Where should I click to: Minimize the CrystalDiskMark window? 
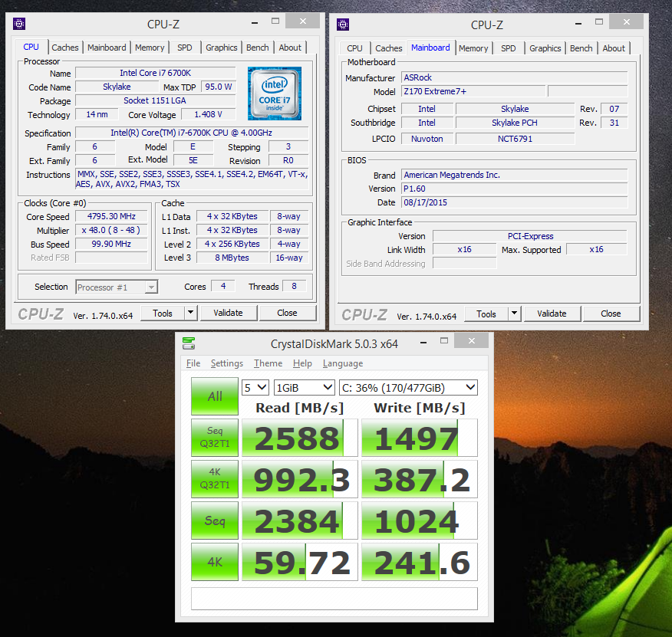(423, 343)
